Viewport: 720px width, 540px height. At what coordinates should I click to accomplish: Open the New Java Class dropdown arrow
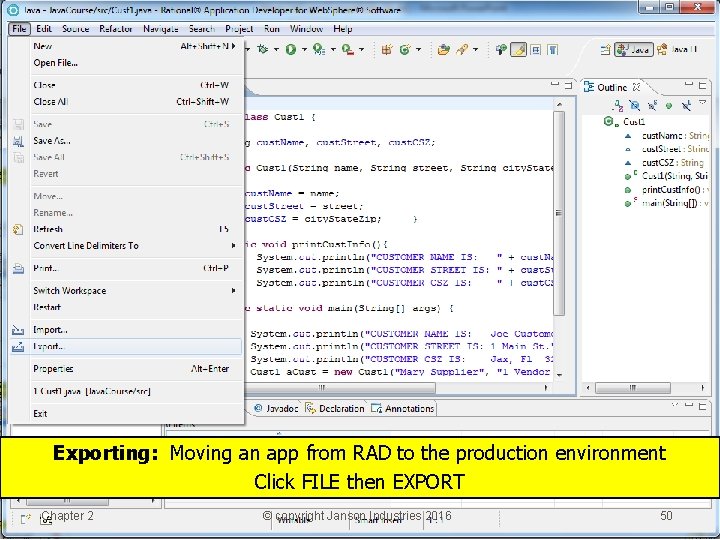click(418, 50)
